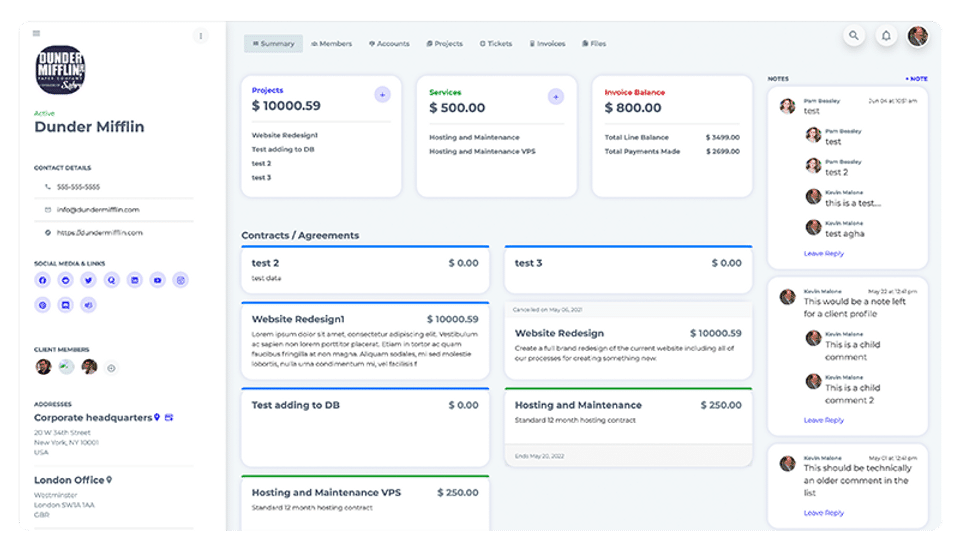Click the 'This is a child comment 2' reply

coord(852,394)
